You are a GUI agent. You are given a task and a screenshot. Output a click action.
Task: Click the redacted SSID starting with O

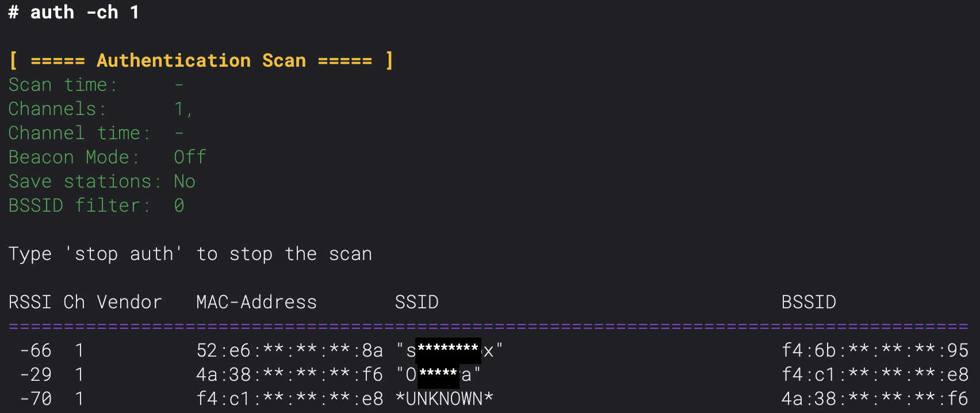(438, 374)
